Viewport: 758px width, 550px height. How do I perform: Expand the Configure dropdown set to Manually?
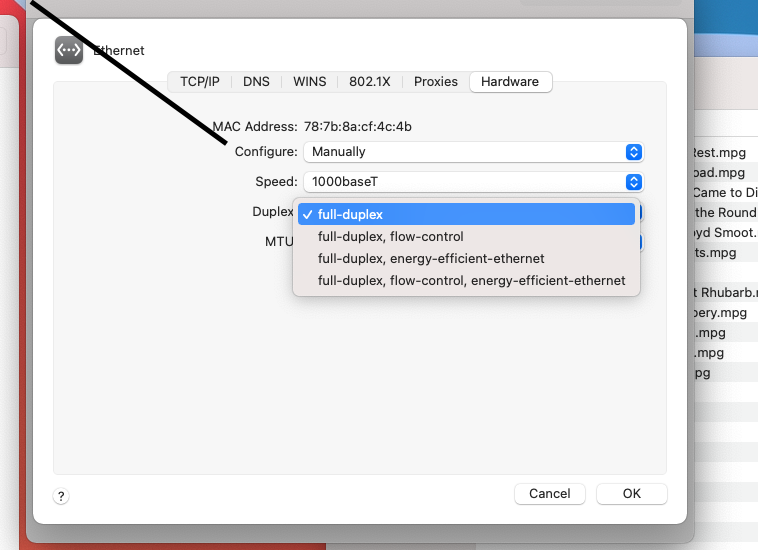pyautogui.click(x=472, y=152)
